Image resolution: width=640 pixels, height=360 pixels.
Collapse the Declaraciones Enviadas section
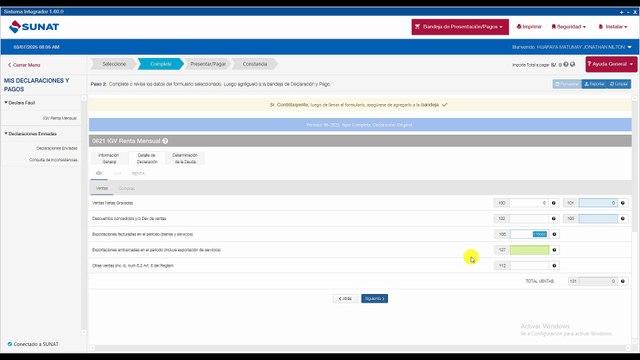point(31,134)
